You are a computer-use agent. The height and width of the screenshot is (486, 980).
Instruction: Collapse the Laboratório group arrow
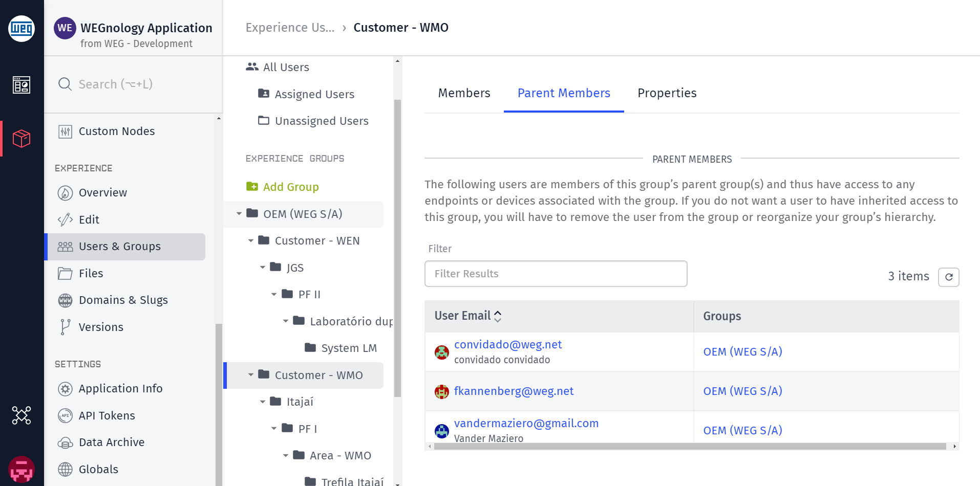pyautogui.click(x=286, y=321)
